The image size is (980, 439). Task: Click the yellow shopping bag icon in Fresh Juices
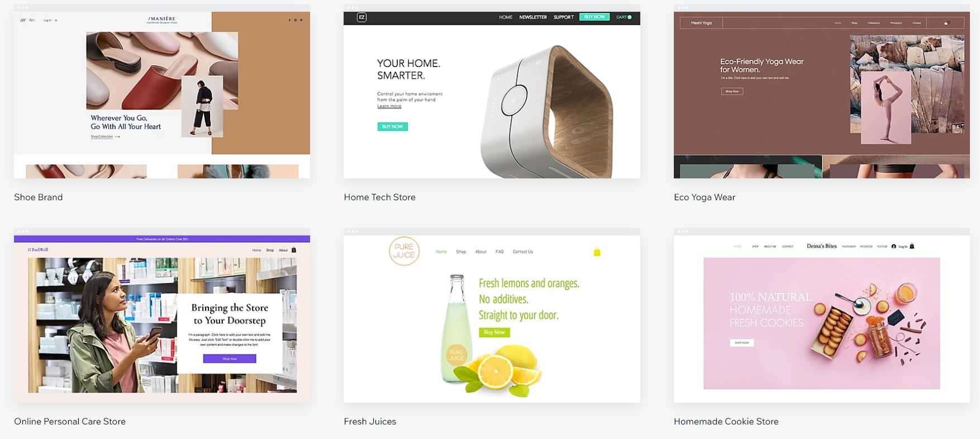[x=597, y=252]
